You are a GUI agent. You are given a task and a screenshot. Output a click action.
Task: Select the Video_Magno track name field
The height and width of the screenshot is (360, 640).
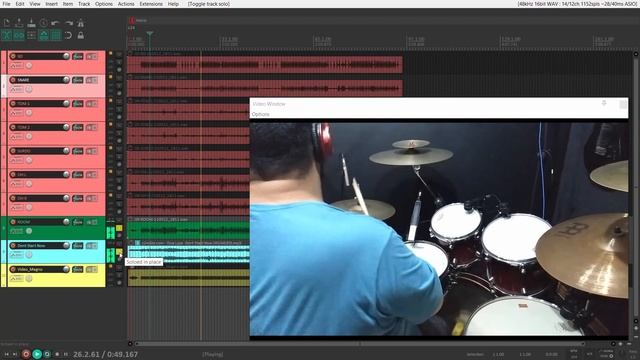click(x=40, y=269)
